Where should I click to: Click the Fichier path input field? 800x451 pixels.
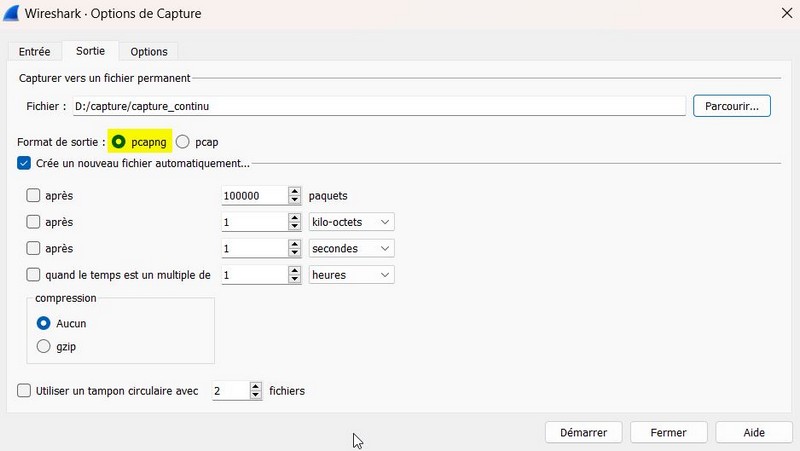pyautogui.click(x=378, y=106)
